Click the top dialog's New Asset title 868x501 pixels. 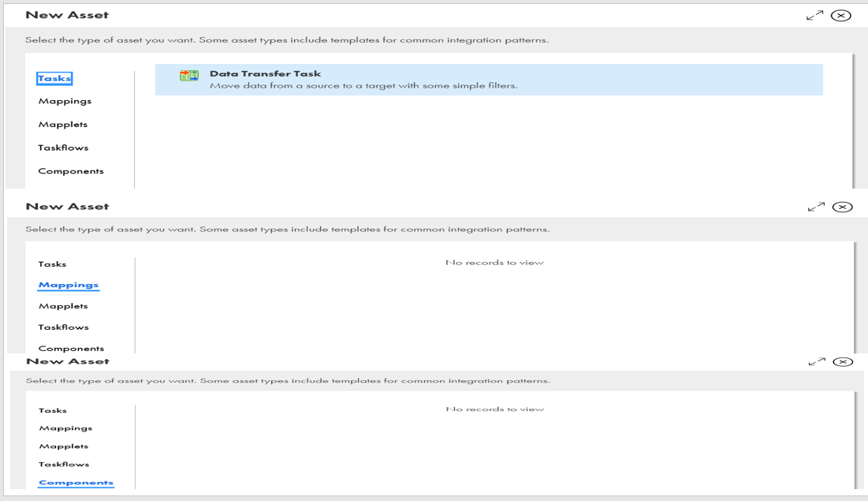pyautogui.click(x=67, y=16)
